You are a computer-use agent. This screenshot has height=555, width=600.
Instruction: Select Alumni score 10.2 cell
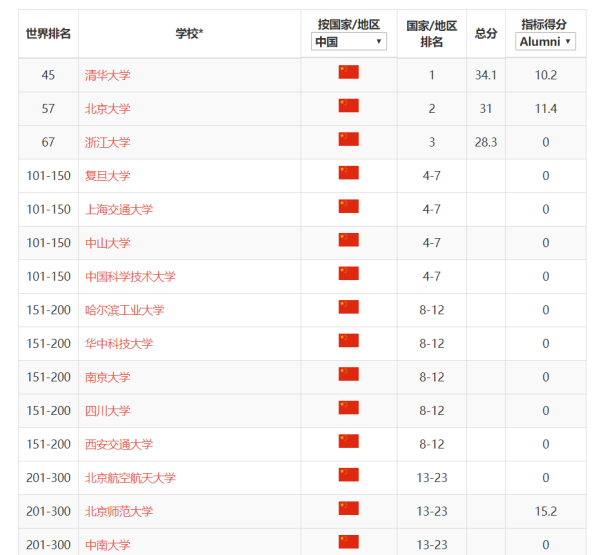click(x=546, y=75)
